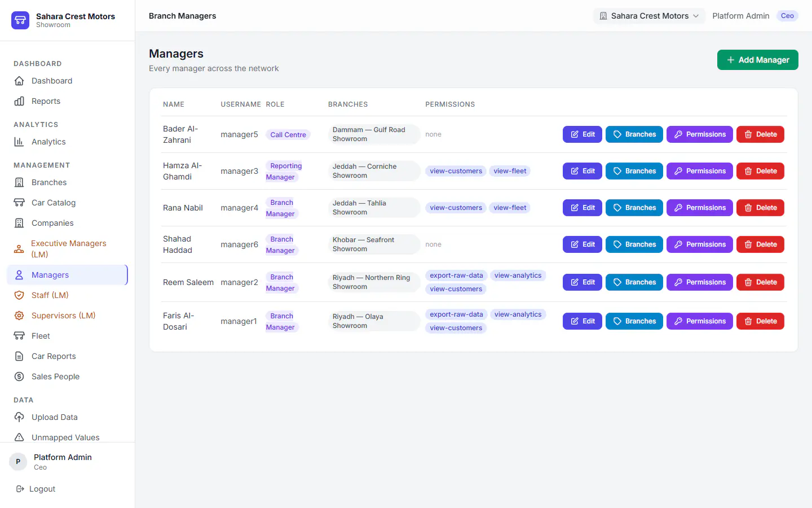Open the Sales People menu item
This screenshot has width=812, height=508.
[x=67, y=376]
